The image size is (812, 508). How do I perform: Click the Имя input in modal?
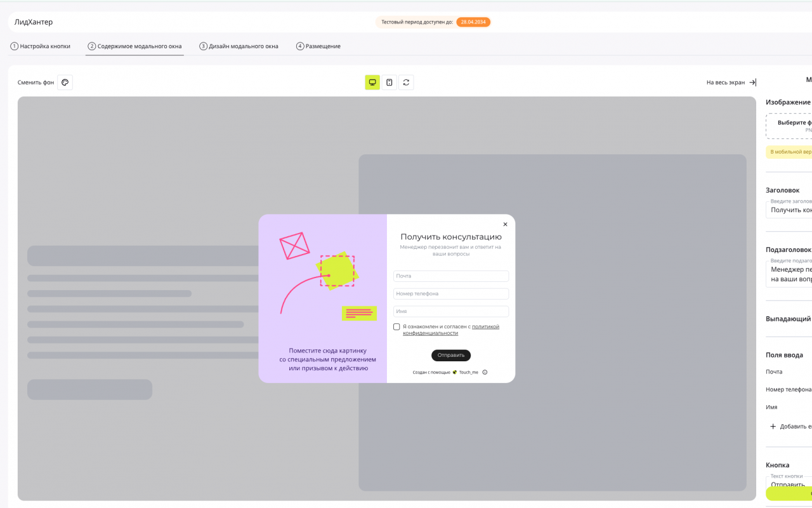[x=451, y=312]
